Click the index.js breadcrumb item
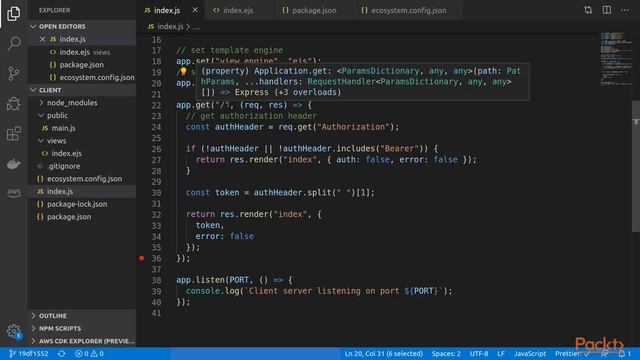640x360 pixels. [166, 27]
